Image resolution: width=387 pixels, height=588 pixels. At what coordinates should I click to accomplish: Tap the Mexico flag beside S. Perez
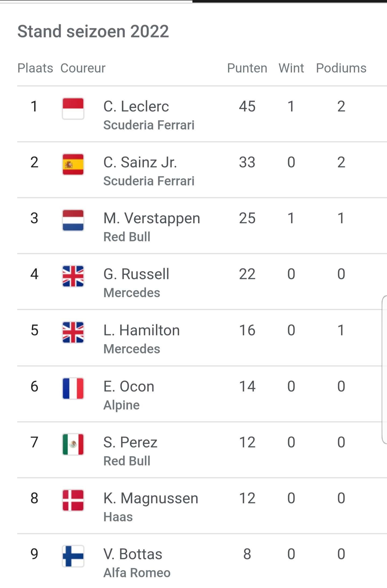pyautogui.click(x=73, y=444)
